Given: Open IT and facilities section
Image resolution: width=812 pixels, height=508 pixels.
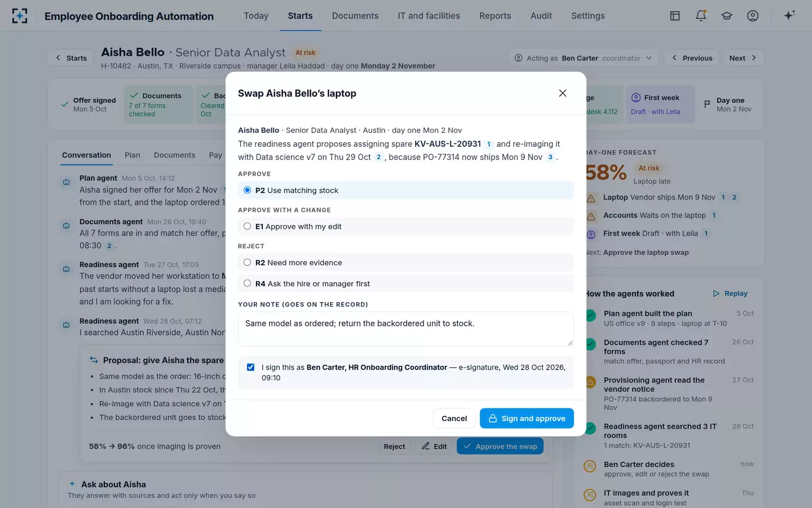Looking at the screenshot, I should click(429, 16).
